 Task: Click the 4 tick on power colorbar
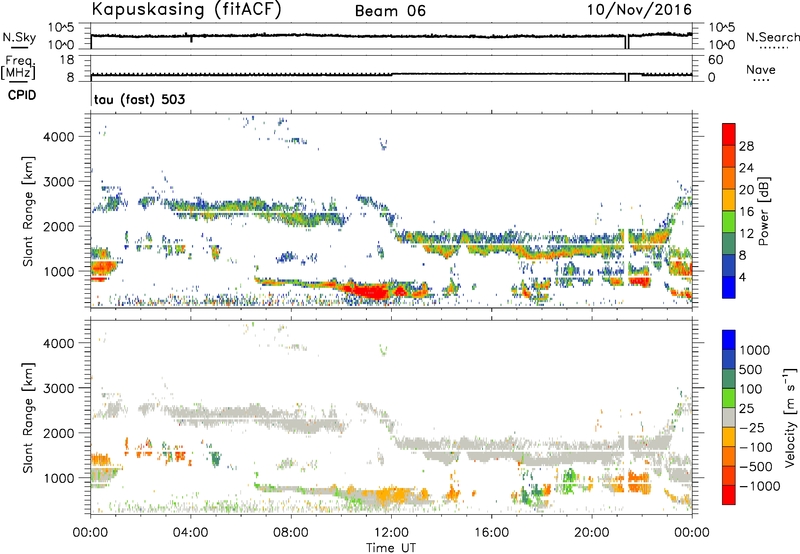coord(742,277)
